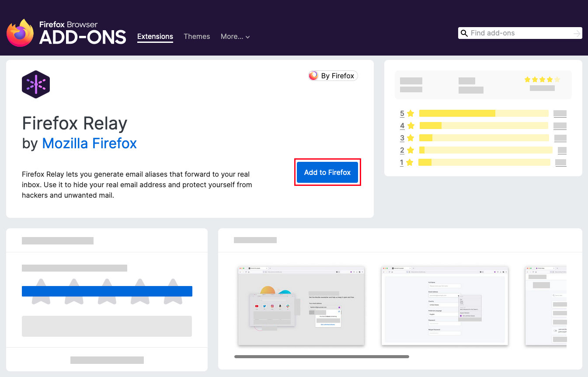Screen dimensions: 588x377
Task: Open the Mozilla Firefox author link
Action: click(x=90, y=143)
